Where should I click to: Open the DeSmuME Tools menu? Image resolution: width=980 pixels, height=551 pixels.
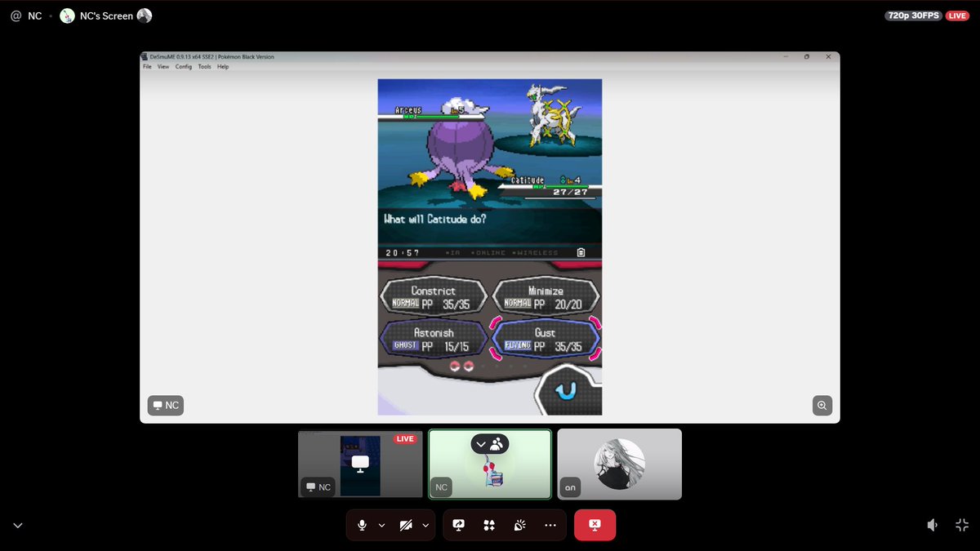click(x=204, y=67)
